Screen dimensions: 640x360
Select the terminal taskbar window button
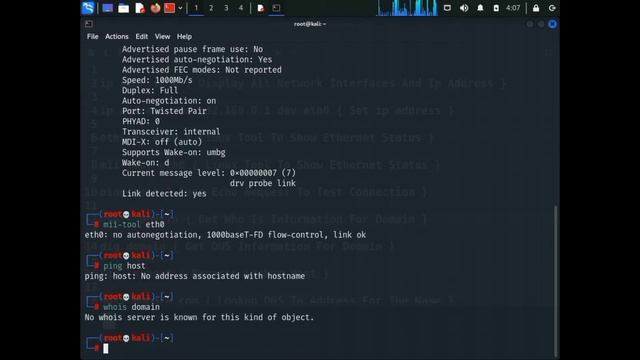pos(276,8)
